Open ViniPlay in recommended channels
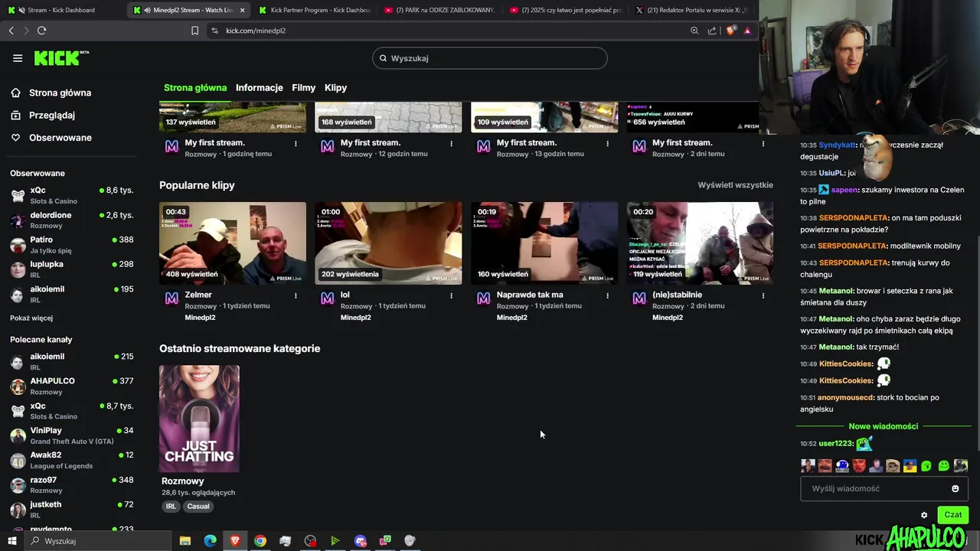Viewport: 980px width, 551px height. [72, 435]
